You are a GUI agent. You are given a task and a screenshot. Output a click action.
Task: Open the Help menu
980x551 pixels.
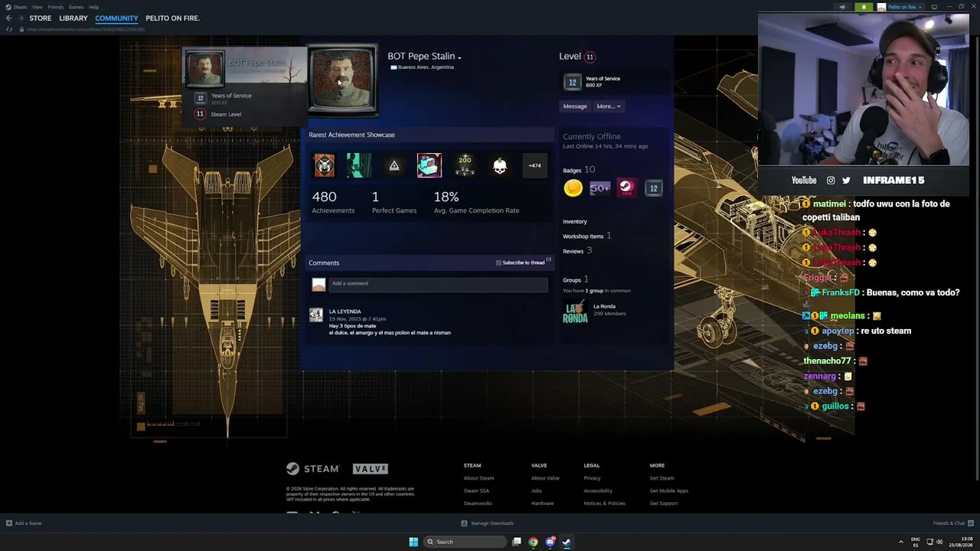point(93,7)
